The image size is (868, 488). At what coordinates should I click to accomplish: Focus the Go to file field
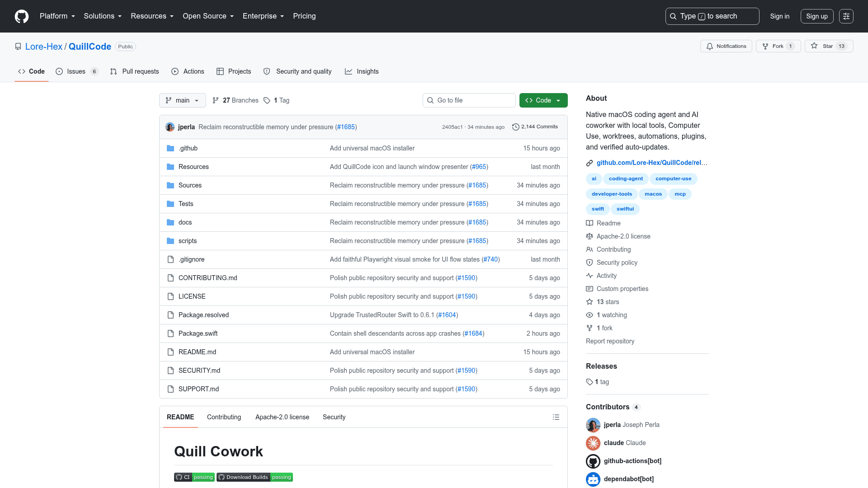coord(469,100)
